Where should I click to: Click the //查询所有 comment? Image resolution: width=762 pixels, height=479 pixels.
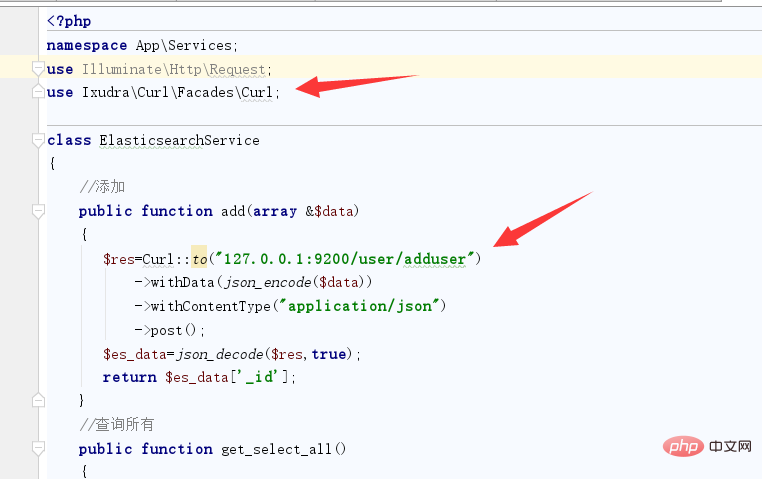click(117, 425)
